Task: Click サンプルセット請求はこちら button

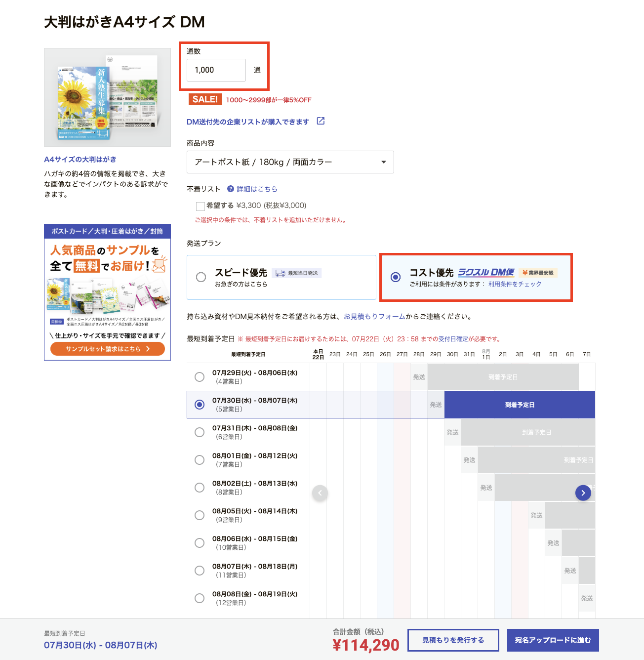Action: (108, 349)
